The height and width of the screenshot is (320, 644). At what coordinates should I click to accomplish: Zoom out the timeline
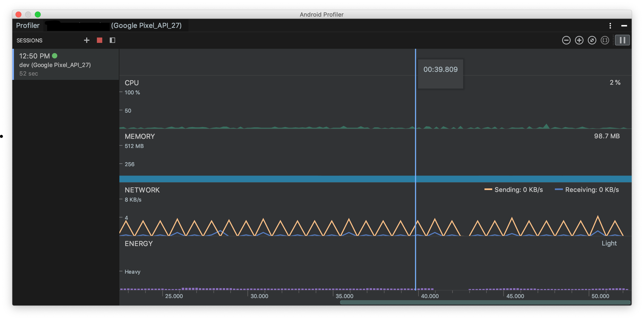click(566, 40)
